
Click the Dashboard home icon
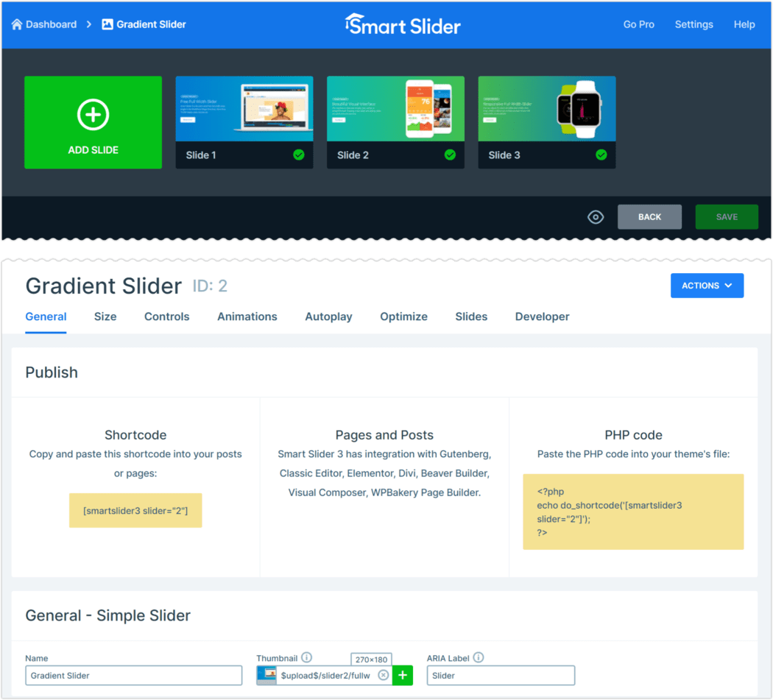(17, 24)
